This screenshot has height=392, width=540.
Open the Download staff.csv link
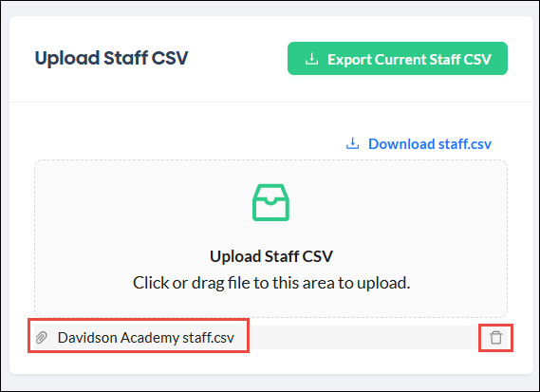coord(419,144)
